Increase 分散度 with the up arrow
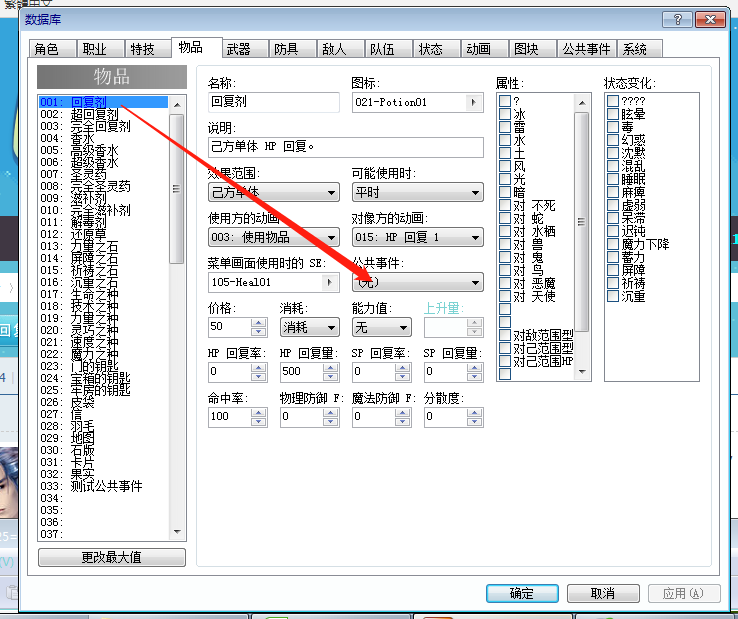The height and width of the screenshot is (619, 738). [x=474, y=413]
